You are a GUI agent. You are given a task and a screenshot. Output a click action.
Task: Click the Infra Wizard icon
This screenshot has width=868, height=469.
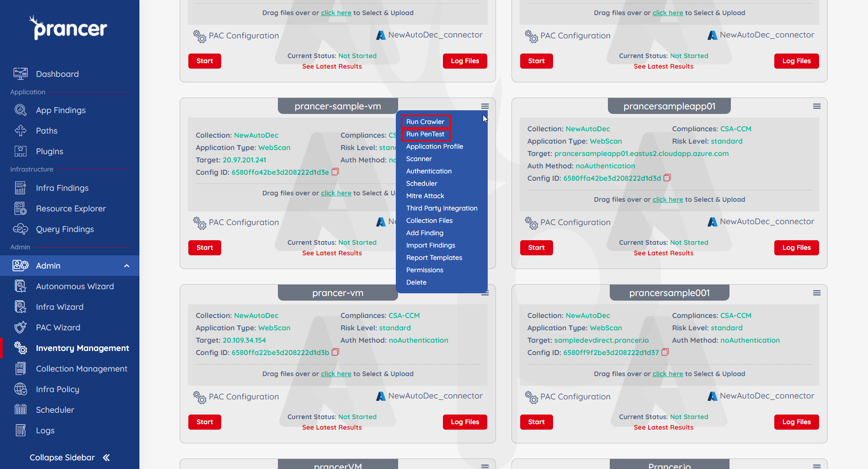click(x=21, y=307)
